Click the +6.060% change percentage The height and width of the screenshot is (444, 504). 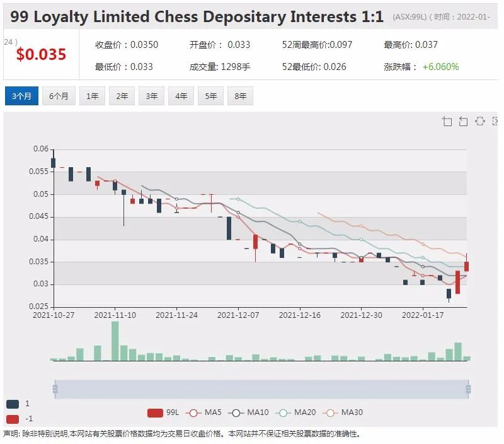[x=440, y=67]
